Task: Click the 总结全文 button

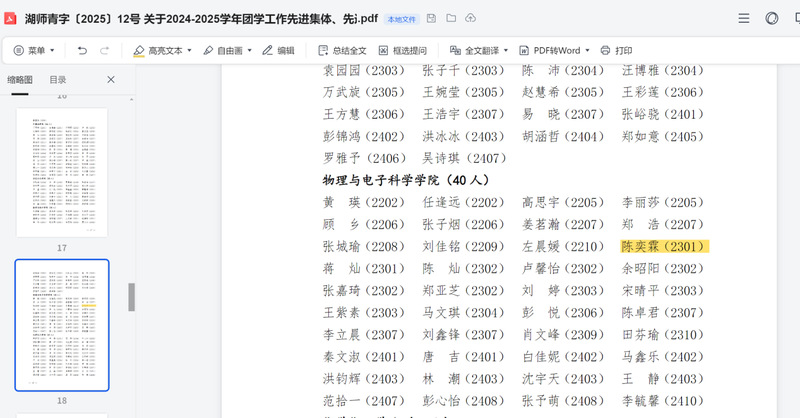Action: point(342,50)
